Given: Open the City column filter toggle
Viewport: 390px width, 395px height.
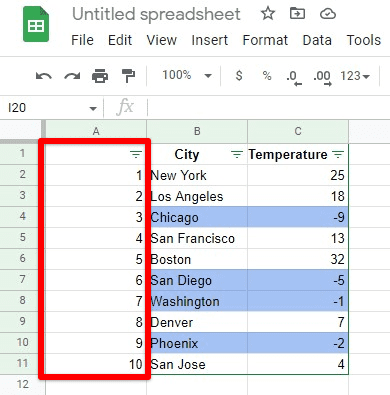Looking at the screenshot, I should (237, 154).
